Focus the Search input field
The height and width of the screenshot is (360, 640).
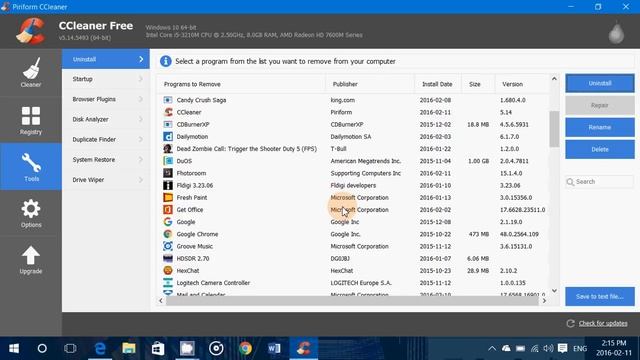click(x=600, y=182)
